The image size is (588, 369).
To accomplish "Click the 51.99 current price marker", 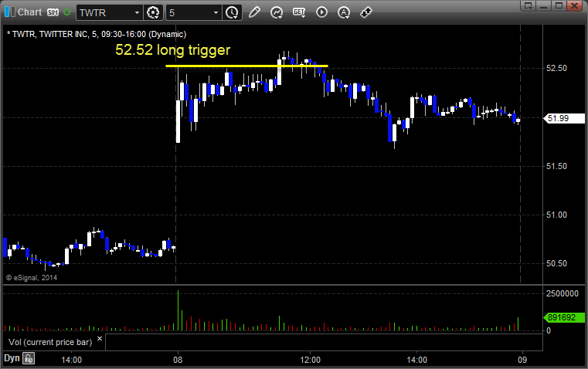I will tap(564, 118).
